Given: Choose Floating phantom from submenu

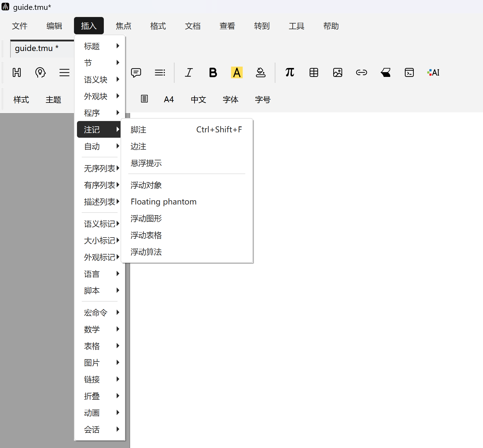Looking at the screenshot, I should point(163,202).
